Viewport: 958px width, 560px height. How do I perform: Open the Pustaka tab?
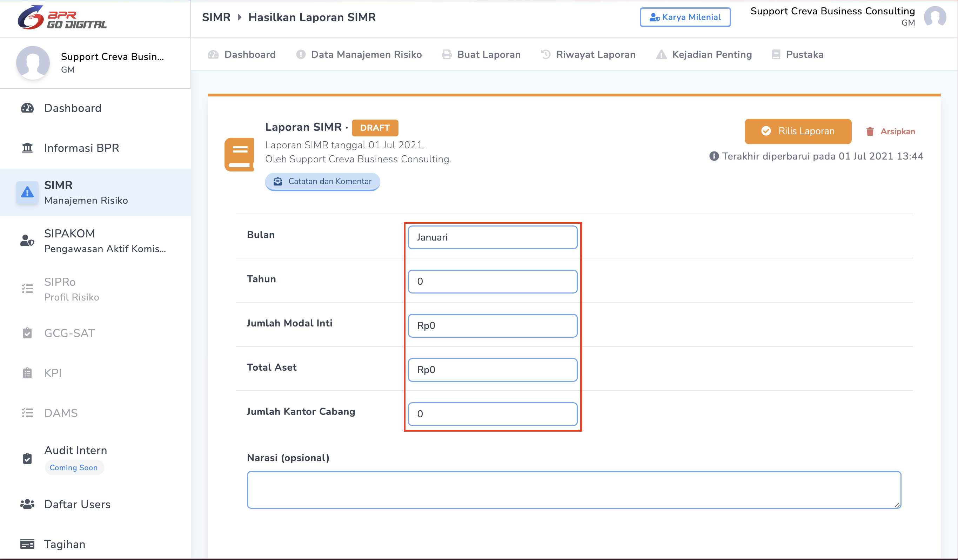(798, 55)
